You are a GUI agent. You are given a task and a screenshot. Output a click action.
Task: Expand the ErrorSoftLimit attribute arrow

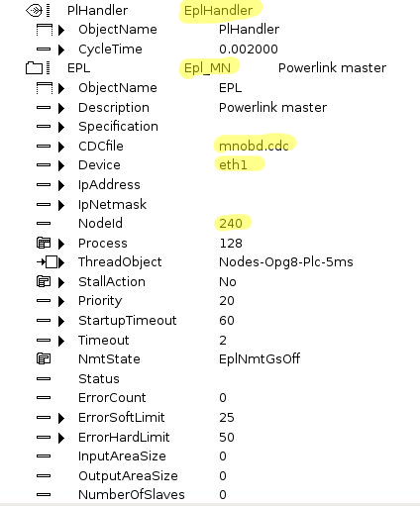[61, 418]
